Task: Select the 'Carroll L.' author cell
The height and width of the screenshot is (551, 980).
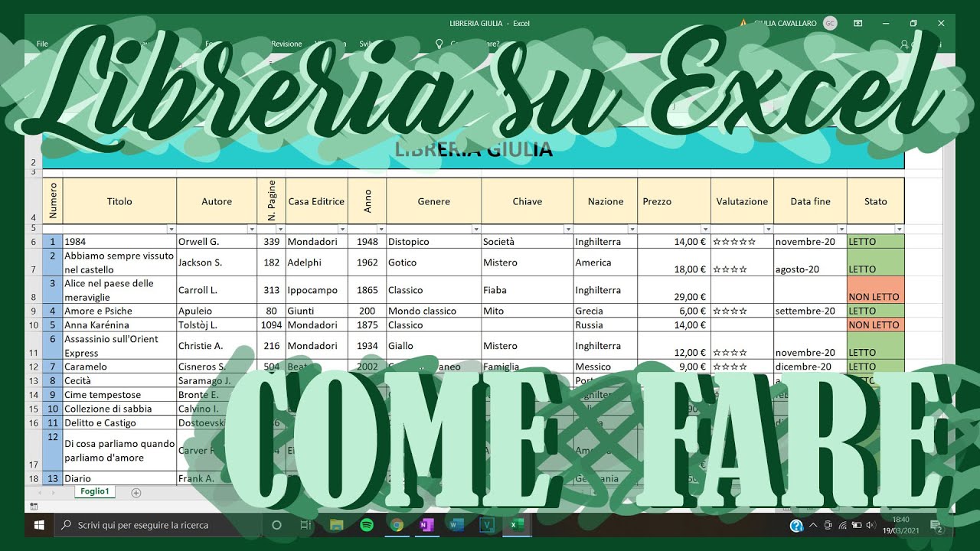Action: 217,290
